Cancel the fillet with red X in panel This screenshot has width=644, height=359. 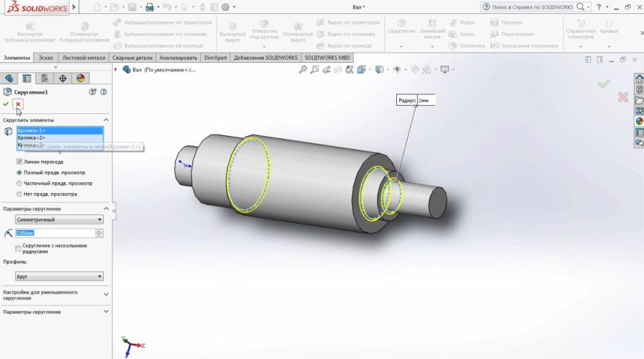[x=18, y=104]
